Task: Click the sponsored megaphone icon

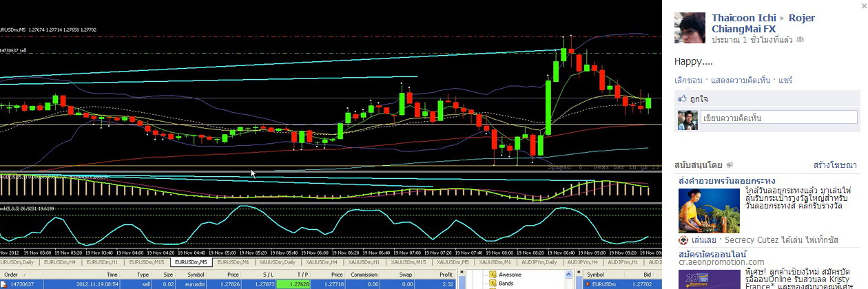Action: (x=729, y=165)
